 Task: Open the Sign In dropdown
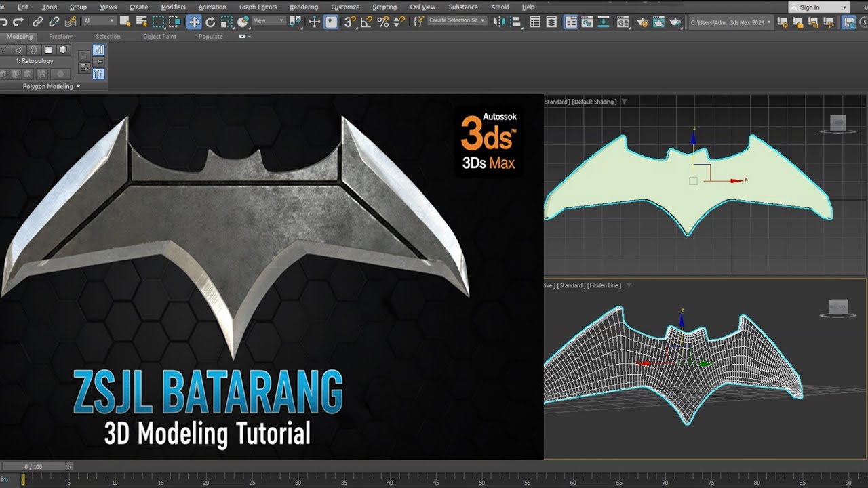tap(818, 7)
